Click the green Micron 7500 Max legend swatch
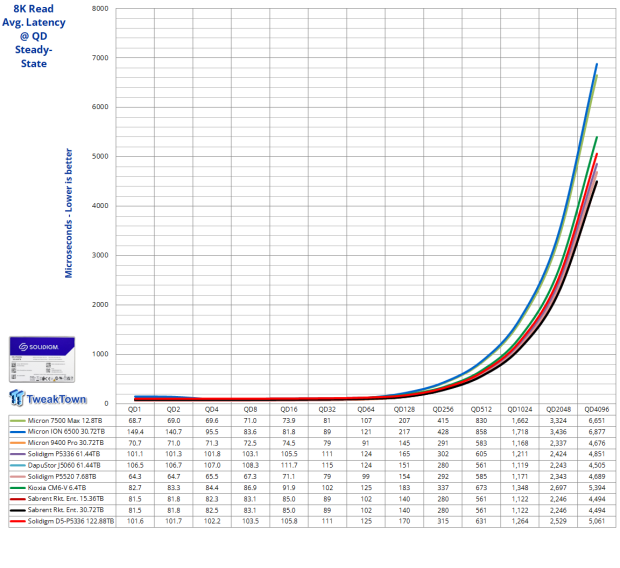620x568 pixels. [x=18, y=420]
